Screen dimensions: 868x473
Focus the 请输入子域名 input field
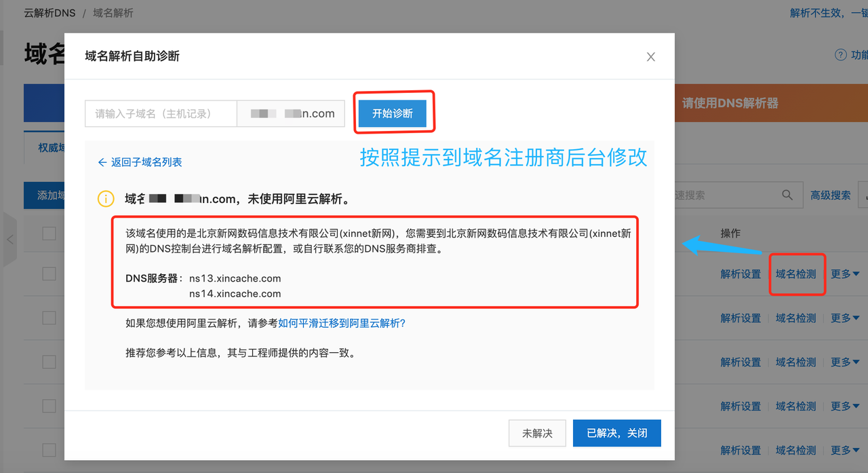161,113
